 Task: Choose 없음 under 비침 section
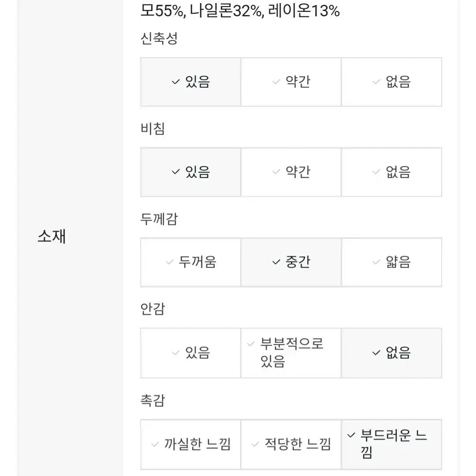pos(391,172)
